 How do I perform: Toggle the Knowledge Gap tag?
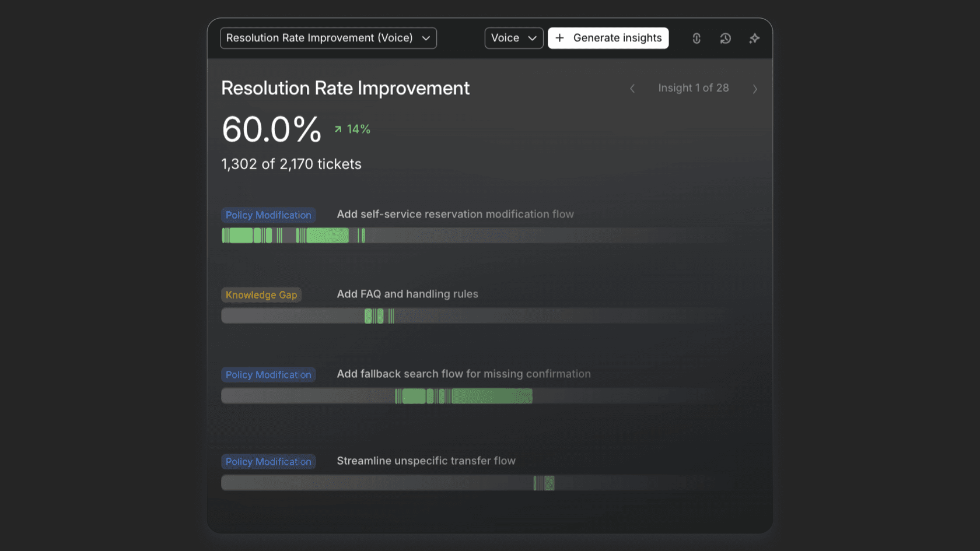(x=261, y=294)
